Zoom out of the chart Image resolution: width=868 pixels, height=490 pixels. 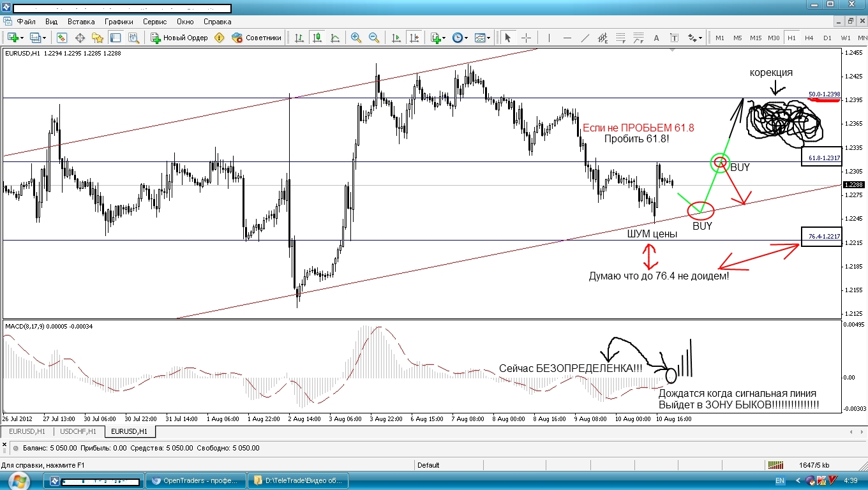point(374,38)
